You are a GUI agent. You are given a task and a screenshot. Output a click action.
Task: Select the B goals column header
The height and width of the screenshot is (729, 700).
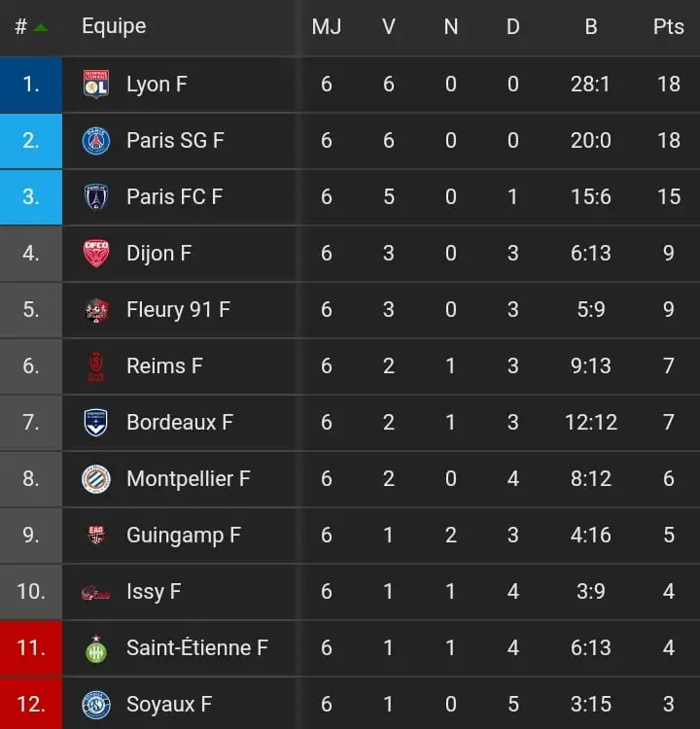pyautogui.click(x=591, y=26)
